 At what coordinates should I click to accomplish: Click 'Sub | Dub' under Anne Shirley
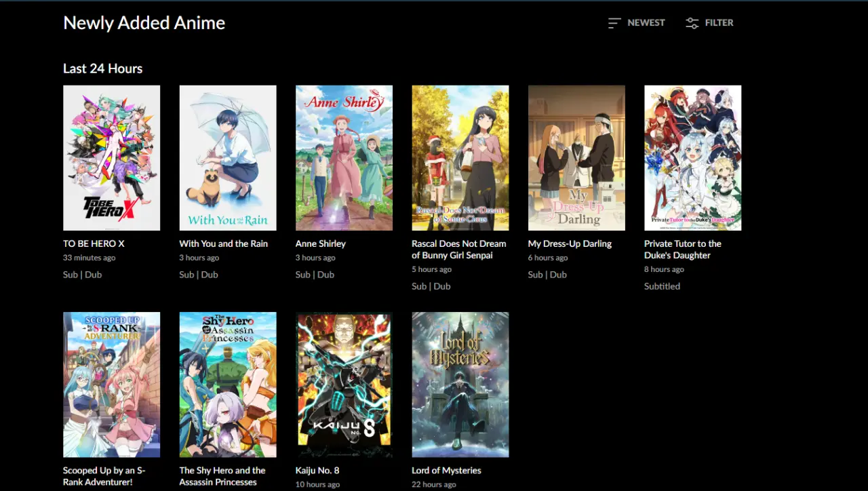[x=315, y=275]
